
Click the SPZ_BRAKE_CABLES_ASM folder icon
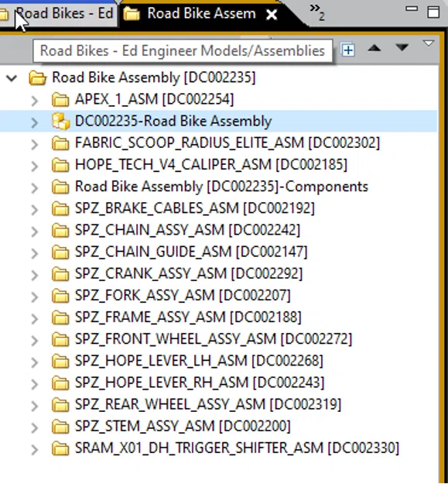click(60, 208)
